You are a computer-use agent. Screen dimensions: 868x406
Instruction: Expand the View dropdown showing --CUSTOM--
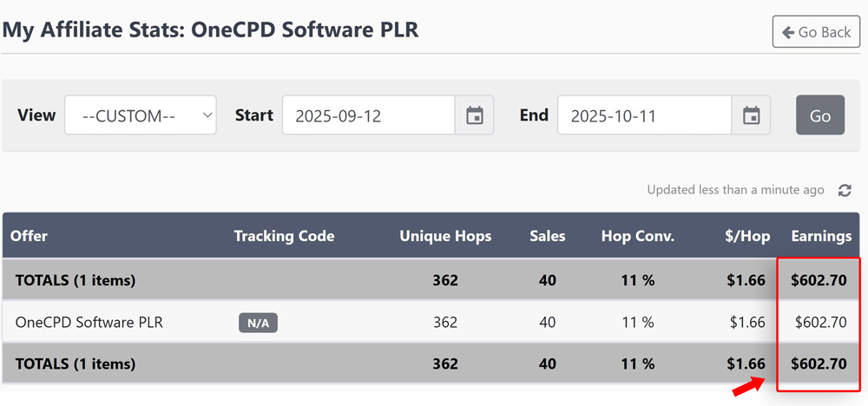tap(140, 115)
